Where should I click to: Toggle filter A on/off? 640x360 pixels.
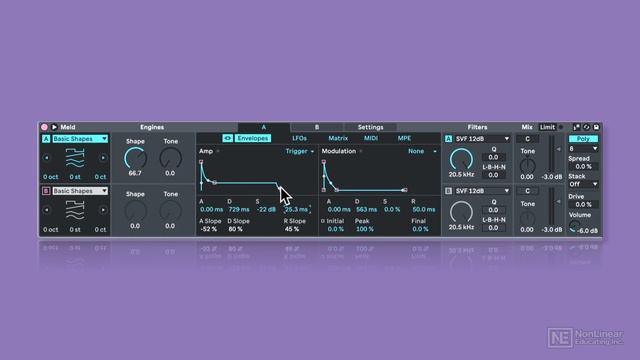448,139
